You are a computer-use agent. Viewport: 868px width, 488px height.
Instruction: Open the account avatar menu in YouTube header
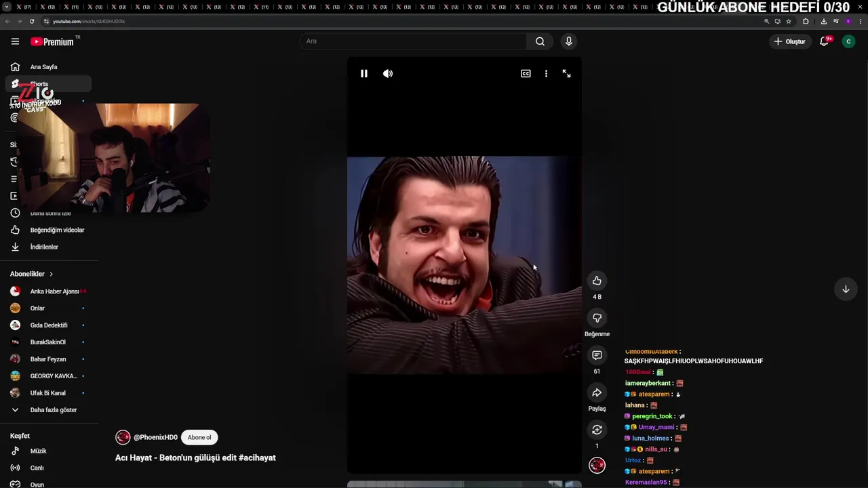pyautogui.click(x=848, y=41)
